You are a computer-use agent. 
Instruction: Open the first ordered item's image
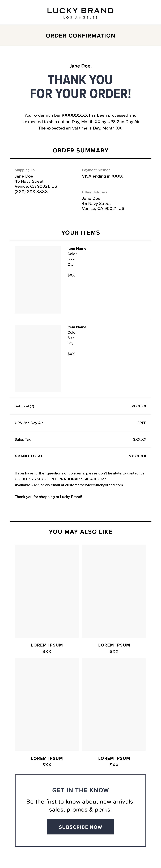[x=38, y=280]
